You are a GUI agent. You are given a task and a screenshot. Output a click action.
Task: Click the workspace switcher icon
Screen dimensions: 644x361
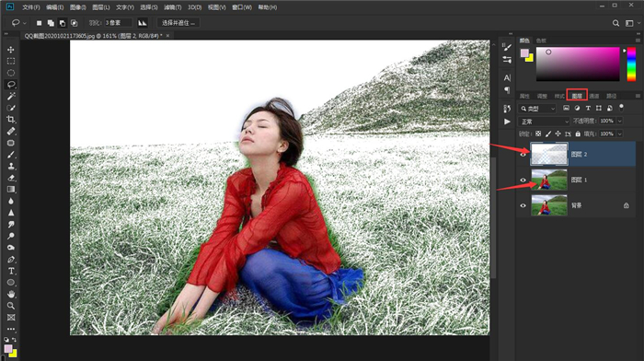[x=629, y=23]
